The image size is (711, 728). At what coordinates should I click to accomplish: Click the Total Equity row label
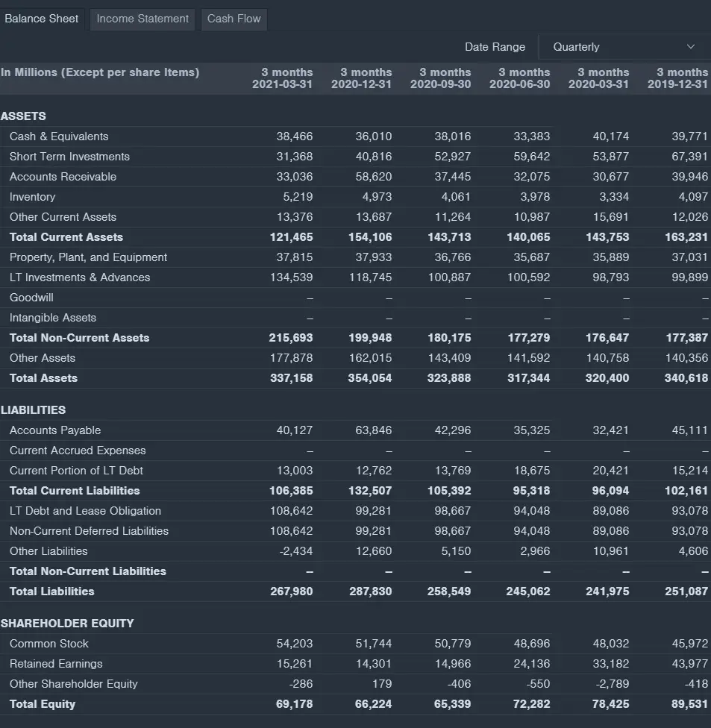[x=43, y=704]
